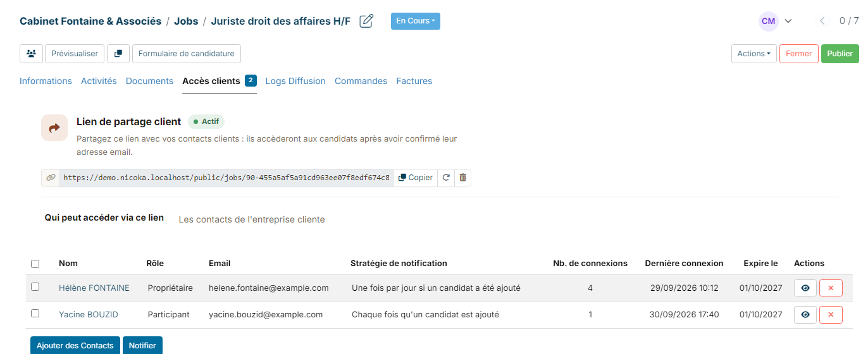Open Actions dropdown at top right
This screenshot has width=868, height=354.
point(753,54)
